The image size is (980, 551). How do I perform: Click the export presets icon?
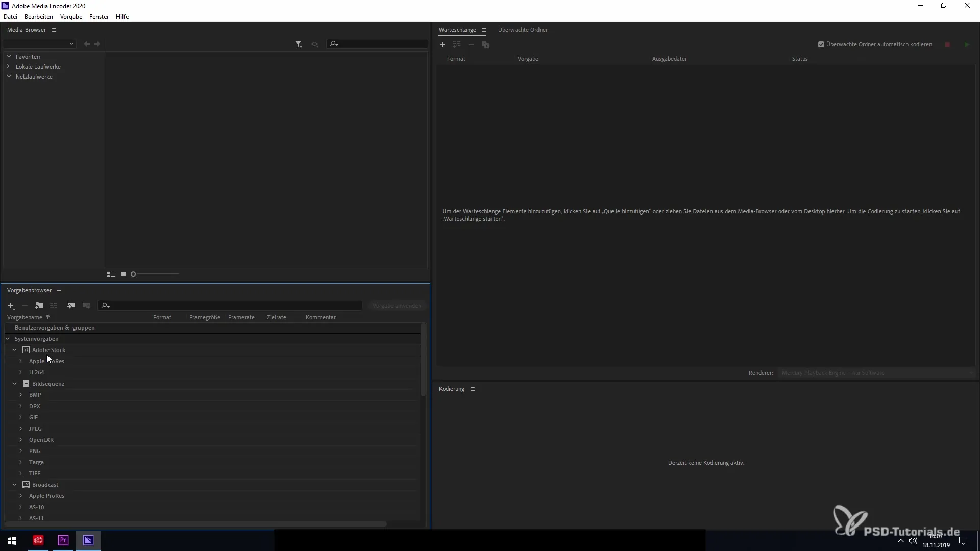(86, 306)
